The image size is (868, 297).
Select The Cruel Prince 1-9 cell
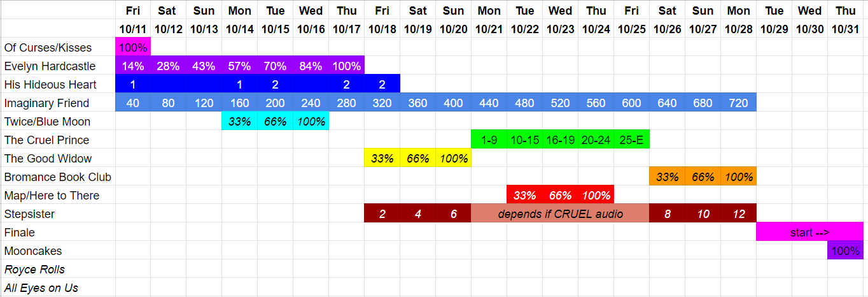(x=489, y=140)
